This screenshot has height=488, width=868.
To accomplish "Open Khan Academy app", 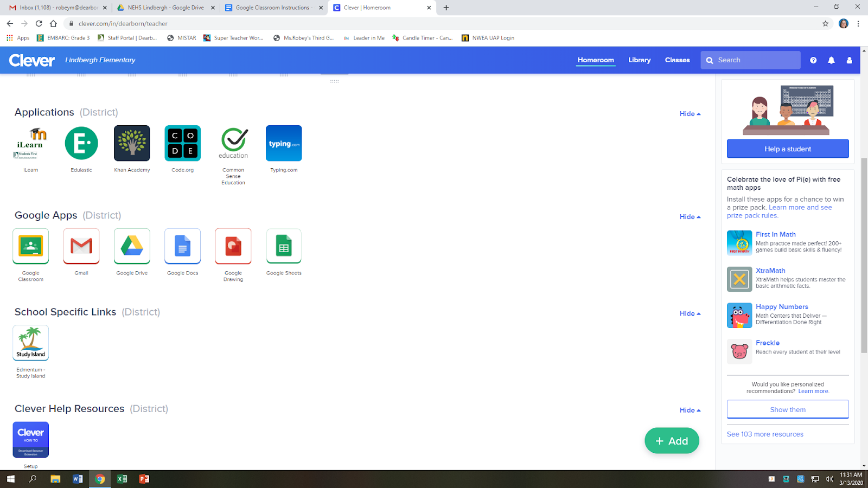I will (132, 143).
